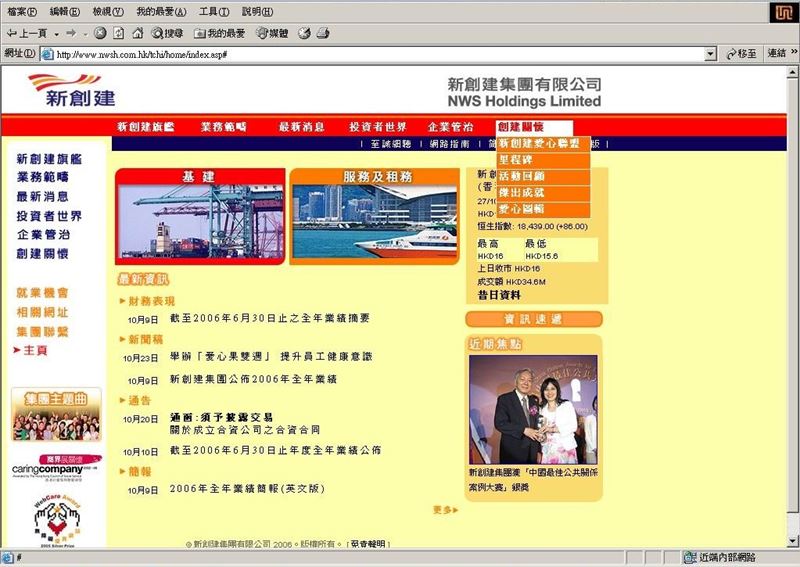Click the Home icon in browser toolbar
This screenshot has height=567, width=800.
[136, 33]
